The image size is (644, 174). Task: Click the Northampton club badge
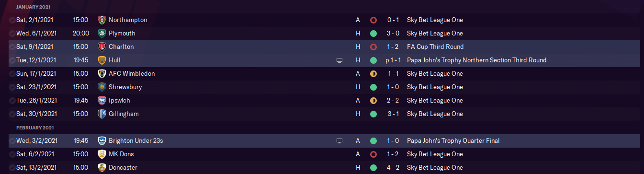pyautogui.click(x=102, y=20)
